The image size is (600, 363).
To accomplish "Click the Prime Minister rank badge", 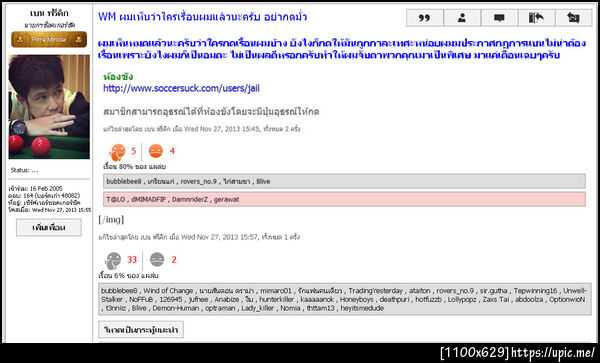I will click(49, 39).
